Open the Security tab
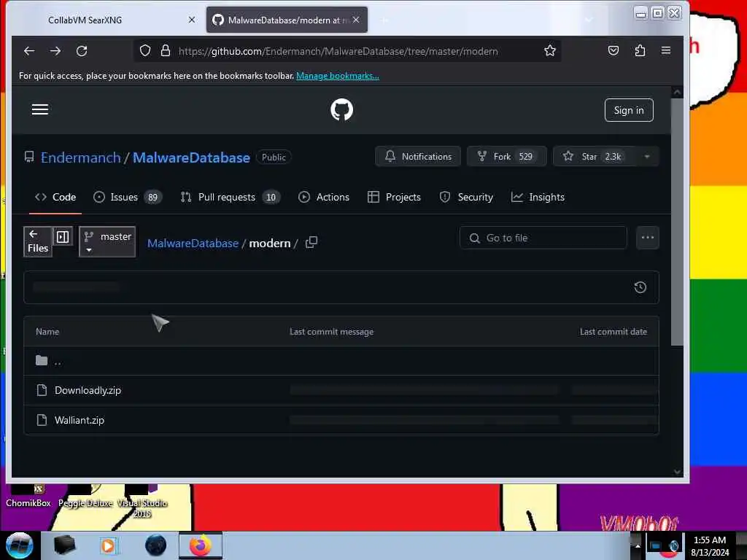The width and height of the screenshot is (747, 560). [x=466, y=197]
